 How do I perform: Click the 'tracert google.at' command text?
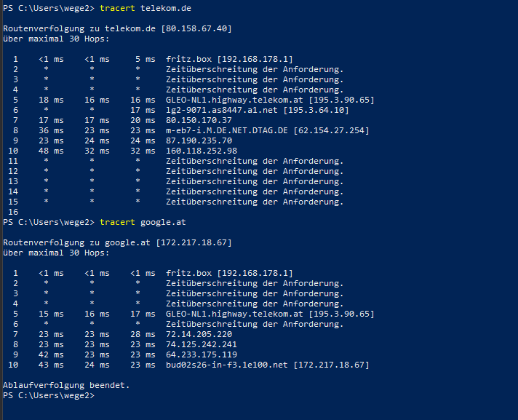point(143,223)
